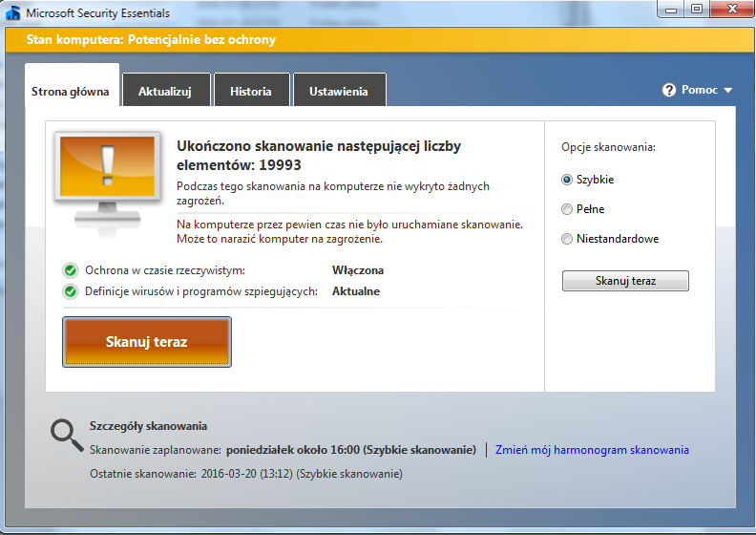Click the Włączona status value

pyautogui.click(x=358, y=270)
